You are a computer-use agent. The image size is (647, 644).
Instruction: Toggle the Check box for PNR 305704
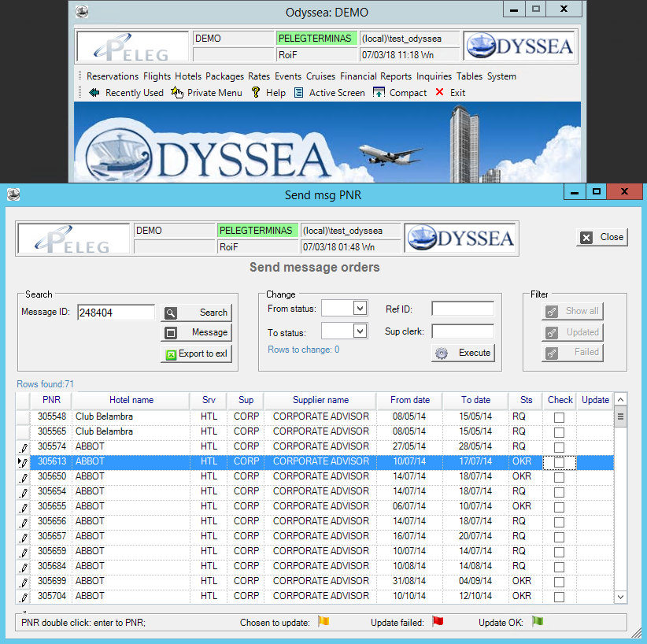pos(559,597)
